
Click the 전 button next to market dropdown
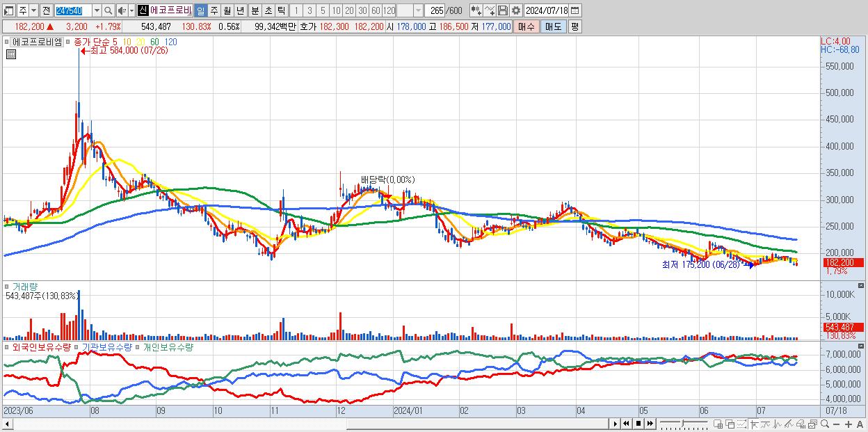pyautogui.click(x=47, y=10)
